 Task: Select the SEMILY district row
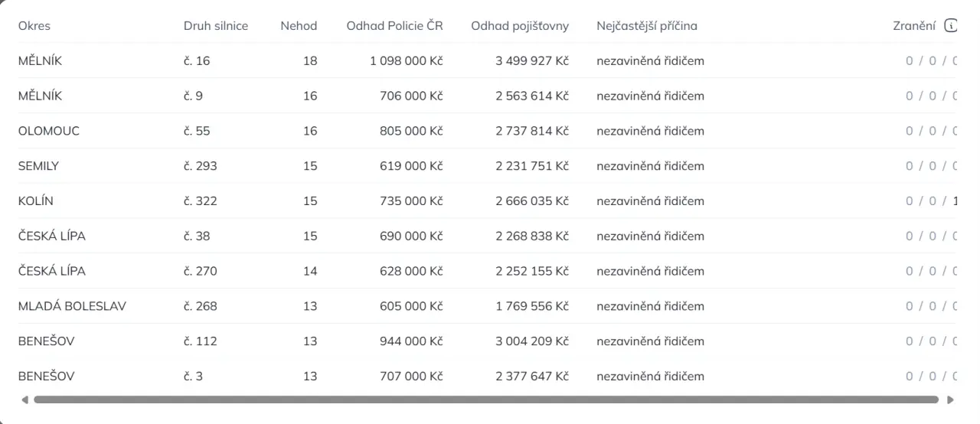tap(38, 166)
